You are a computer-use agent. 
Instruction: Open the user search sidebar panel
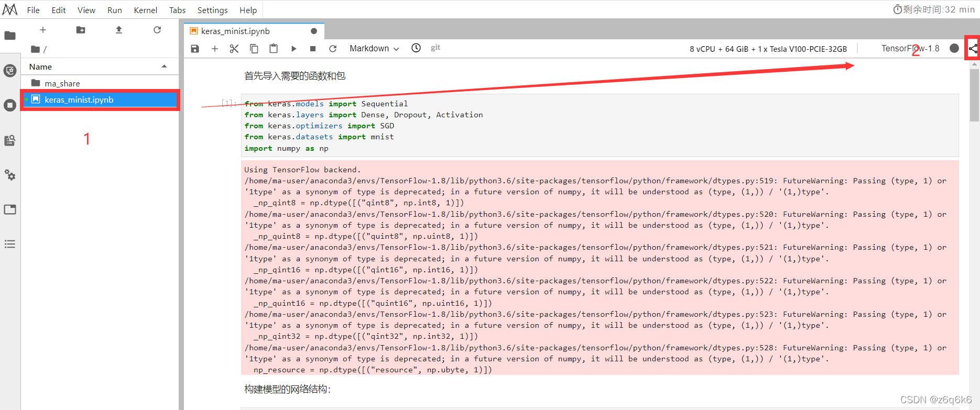(x=10, y=140)
